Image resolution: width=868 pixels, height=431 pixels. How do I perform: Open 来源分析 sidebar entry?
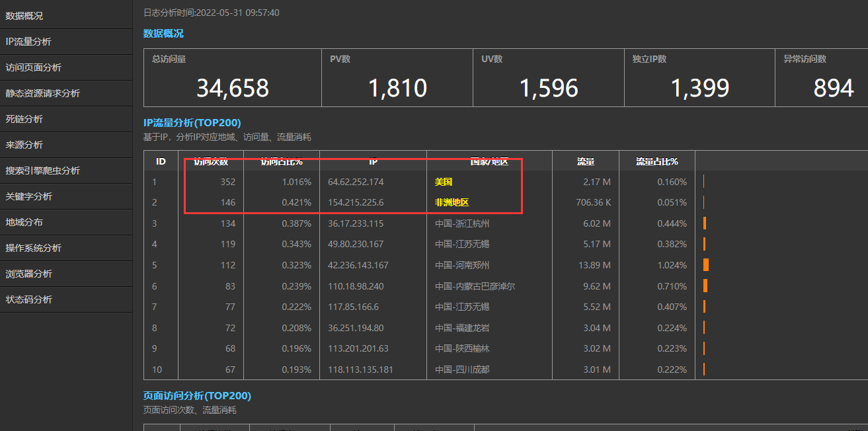click(x=24, y=145)
